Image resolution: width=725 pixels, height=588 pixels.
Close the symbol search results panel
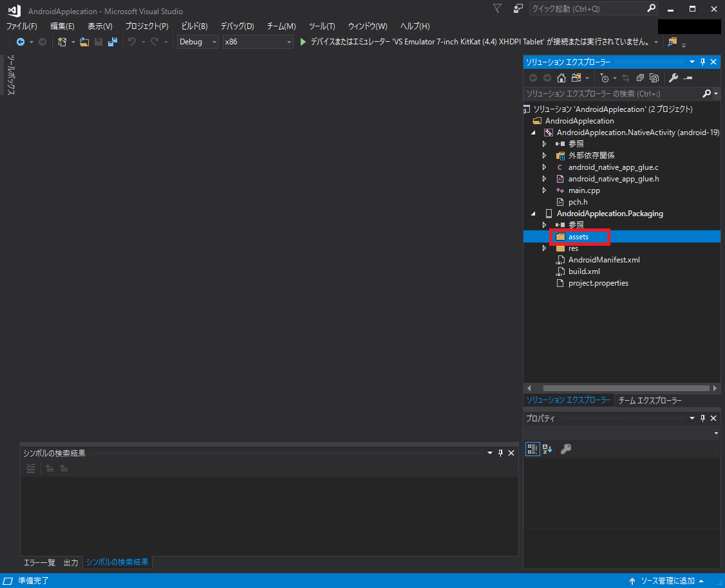[x=511, y=453]
